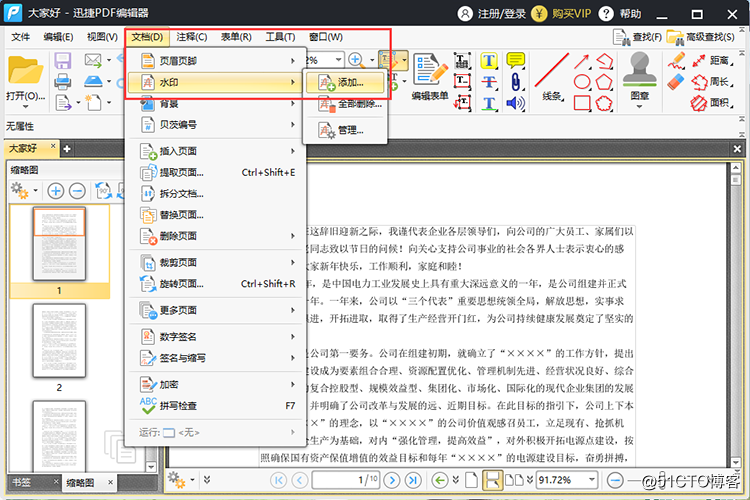Click the email envelope icon
This screenshot has width=750, height=500.
click(x=93, y=60)
